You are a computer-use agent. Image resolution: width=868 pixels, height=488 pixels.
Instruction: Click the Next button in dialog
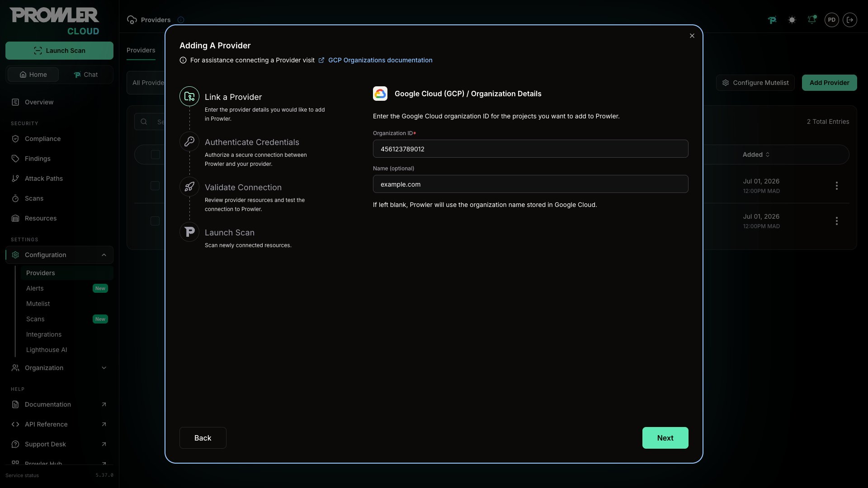[665, 437]
